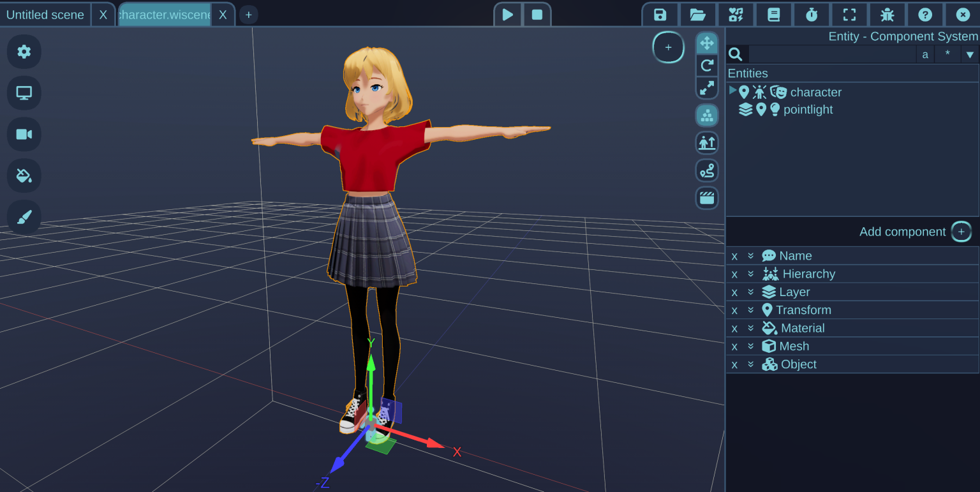Select the paint brush tool

pyautogui.click(x=24, y=217)
